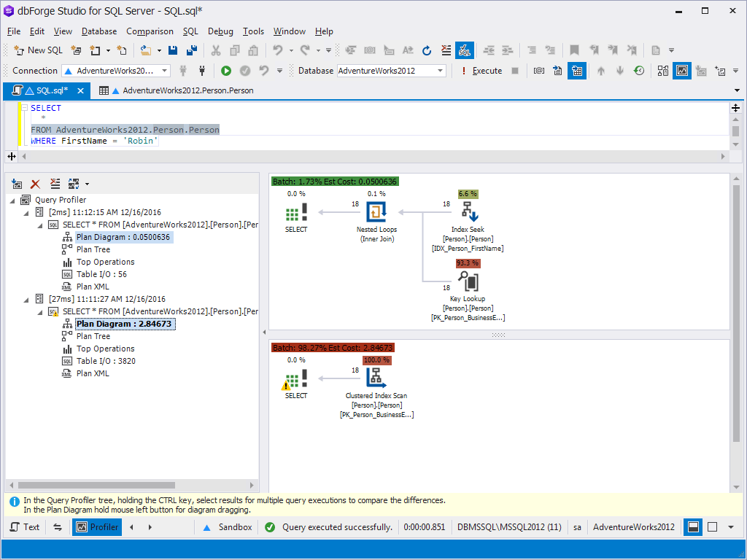This screenshot has height=560, width=747.
Task: Save the current SQL file
Action: pos(173,50)
